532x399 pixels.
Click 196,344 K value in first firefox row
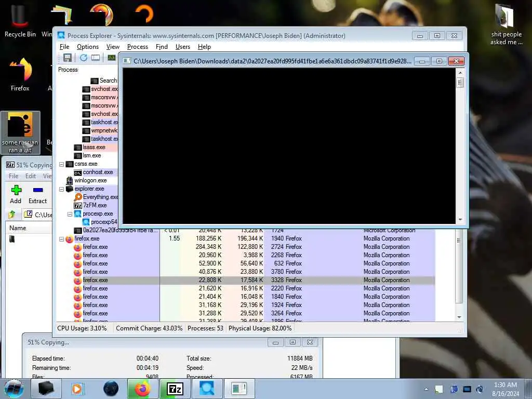[250, 239]
